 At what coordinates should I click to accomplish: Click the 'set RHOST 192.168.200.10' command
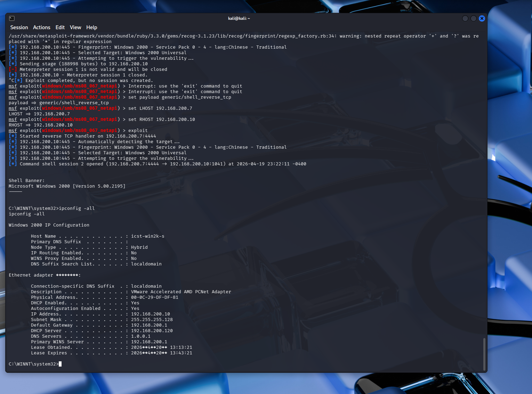pos(162,120)
